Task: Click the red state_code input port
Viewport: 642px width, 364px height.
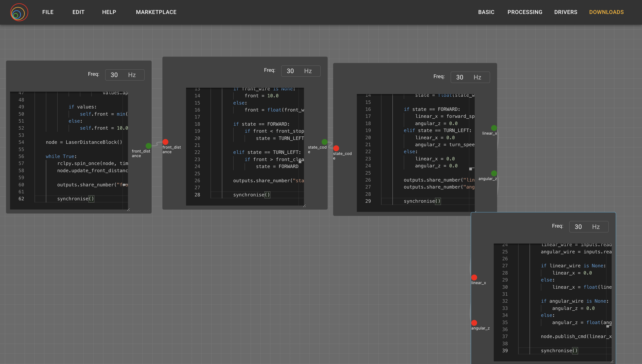Action: [x=336, y=148]
